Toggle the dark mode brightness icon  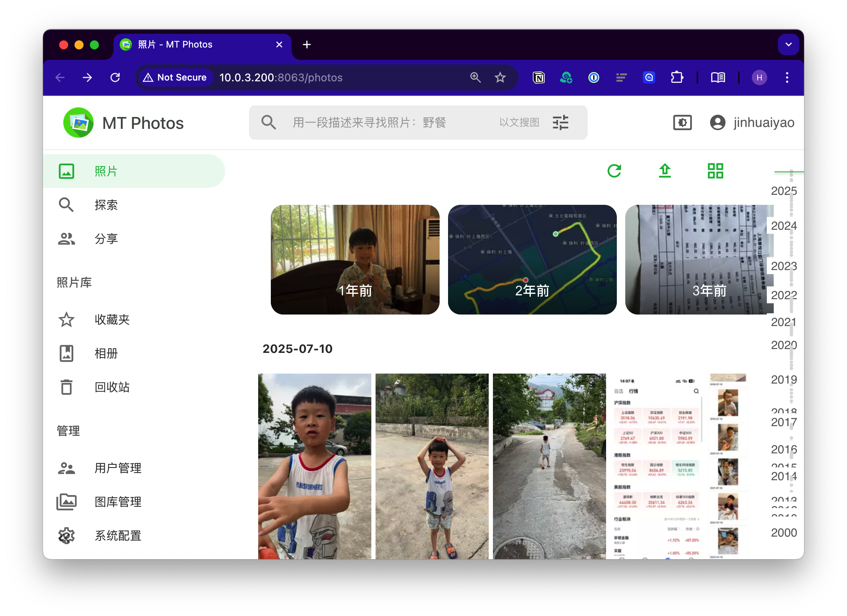(x=682, y=123)
